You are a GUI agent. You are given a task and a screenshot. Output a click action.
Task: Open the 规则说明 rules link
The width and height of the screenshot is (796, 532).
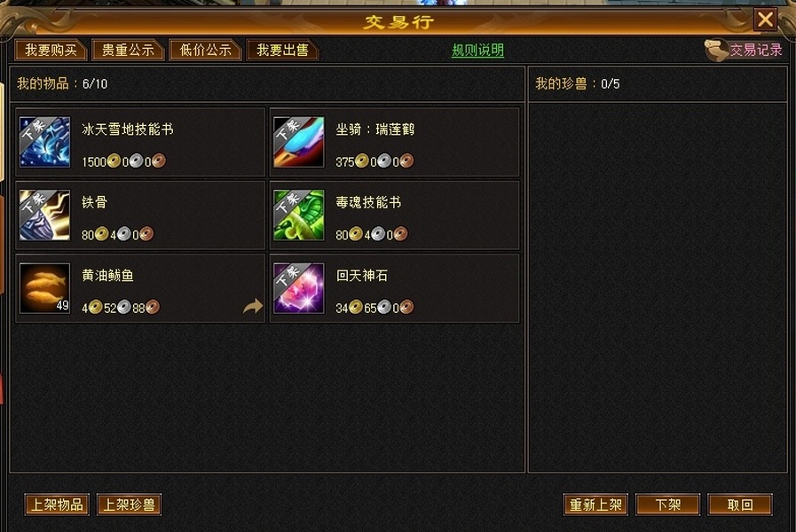(x=477, y=51)
